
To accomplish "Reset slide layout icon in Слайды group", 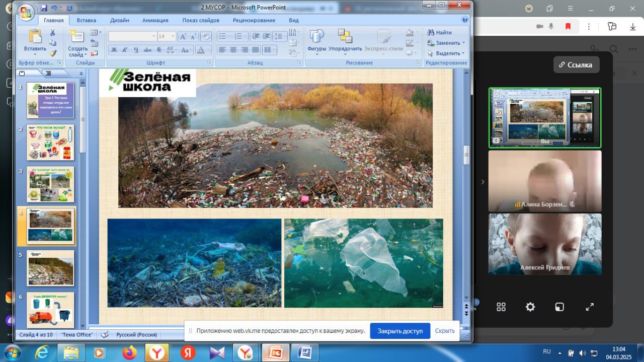I will coord(94,43).
